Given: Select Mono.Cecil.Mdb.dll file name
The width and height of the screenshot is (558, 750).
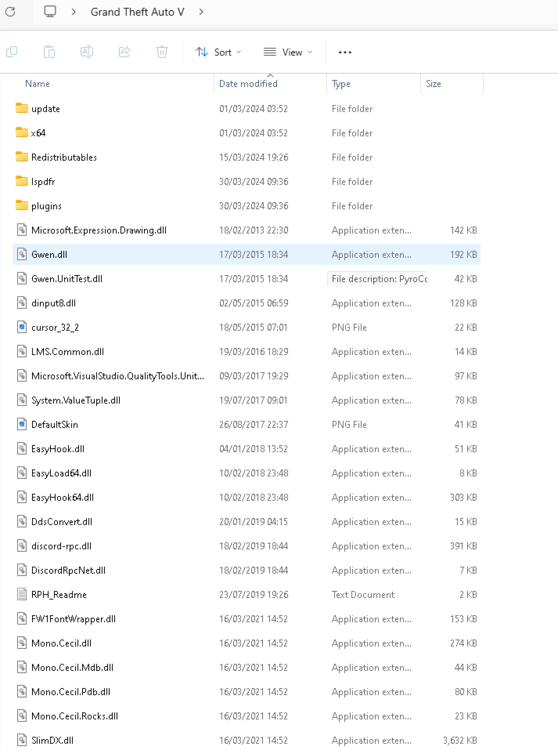Looking at the screenshot, I should pos(72,667).
